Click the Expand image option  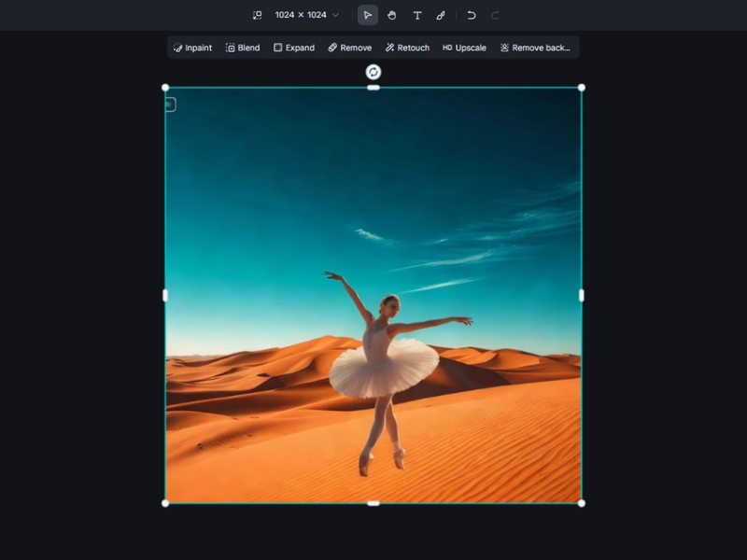coord(294,48)
